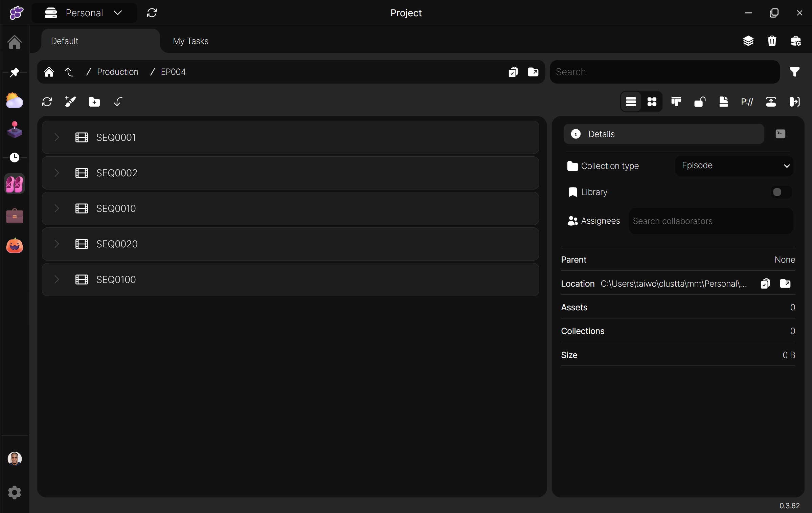
Task: Open the clock icon in sidebar
Action: (14, 157)
